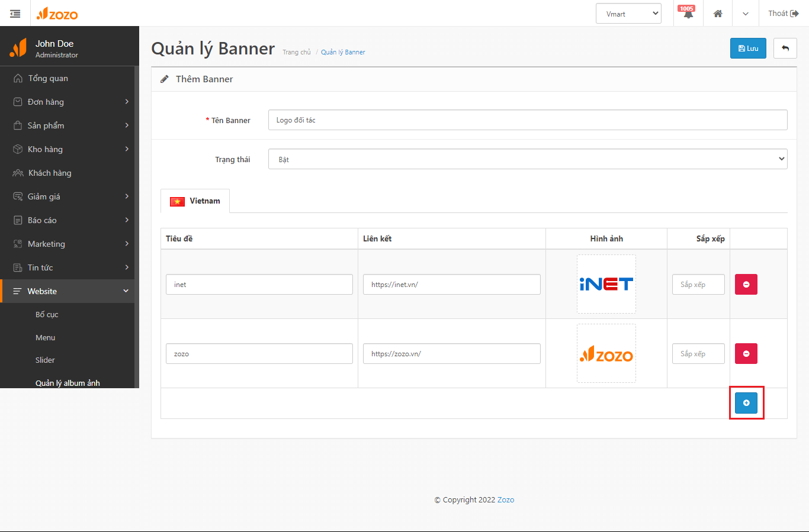Edit the zozo title field
Viewport: 809px width, 532px height.
click(259, 354)
